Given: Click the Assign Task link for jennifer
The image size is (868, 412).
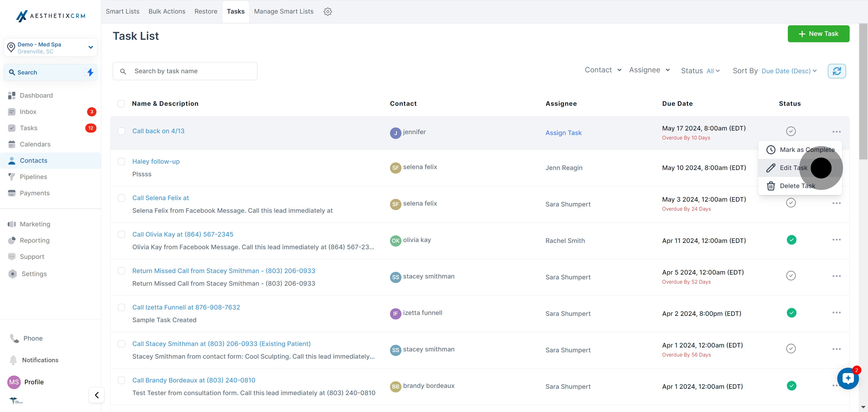Looking at the screenshot, I should click(563, 133).
